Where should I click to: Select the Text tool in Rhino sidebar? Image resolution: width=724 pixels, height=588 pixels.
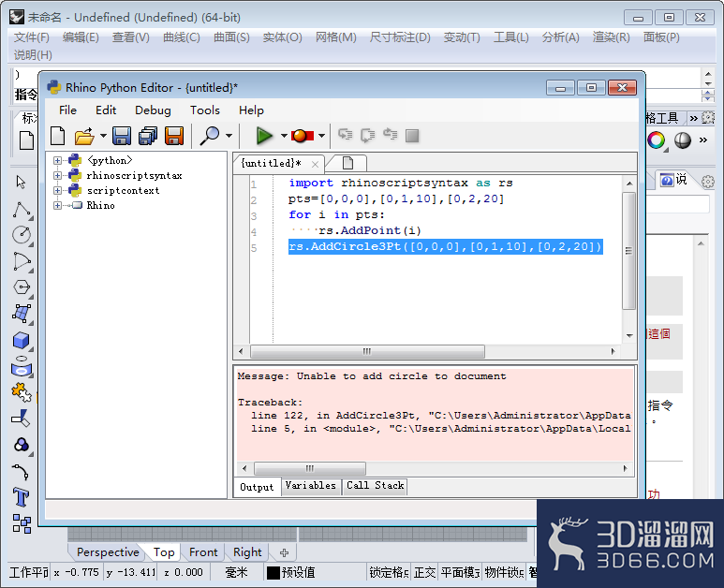point(22,497)
